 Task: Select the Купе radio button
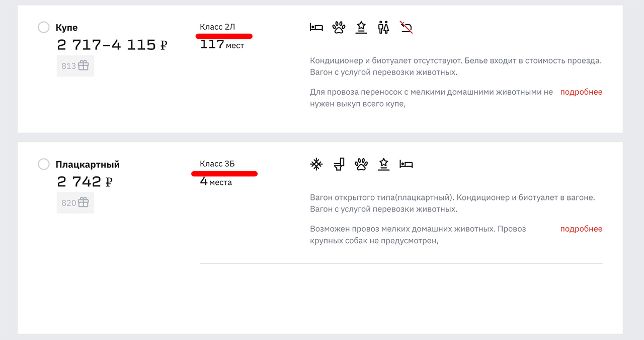[44, 27]
